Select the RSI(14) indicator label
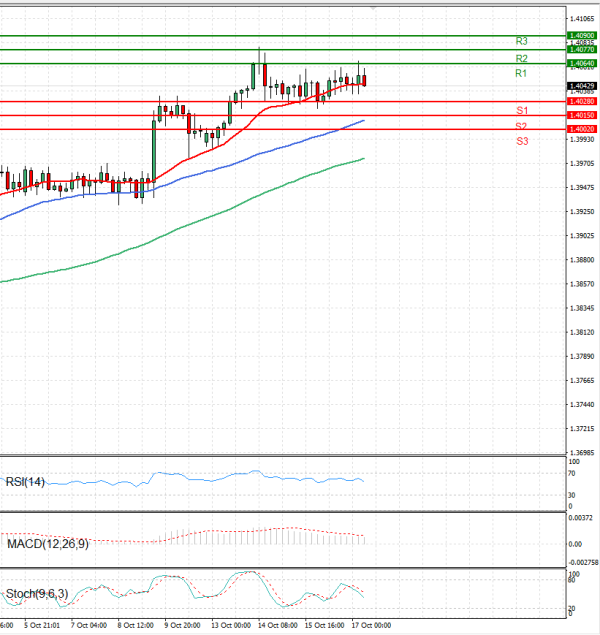The image size is (600, 635). tap(24, 481)
